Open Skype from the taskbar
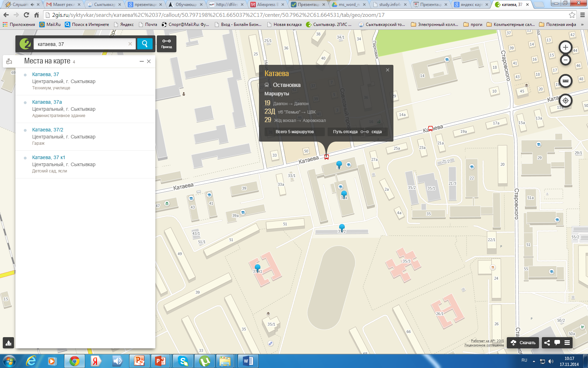588x368 pixels. click(x=183, y=361)
